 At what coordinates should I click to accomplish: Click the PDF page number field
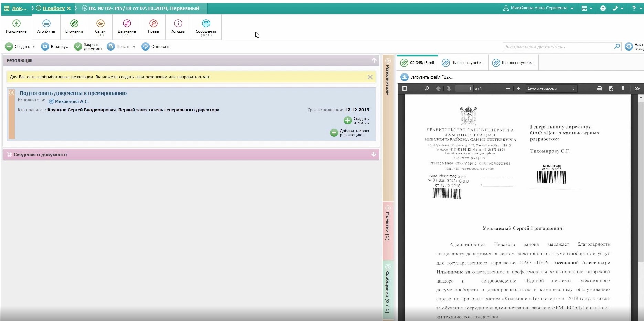point(464,89)
